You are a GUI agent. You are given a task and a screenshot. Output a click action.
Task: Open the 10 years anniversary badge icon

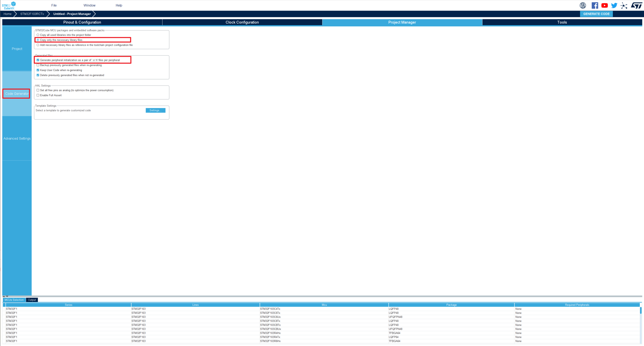583,5
